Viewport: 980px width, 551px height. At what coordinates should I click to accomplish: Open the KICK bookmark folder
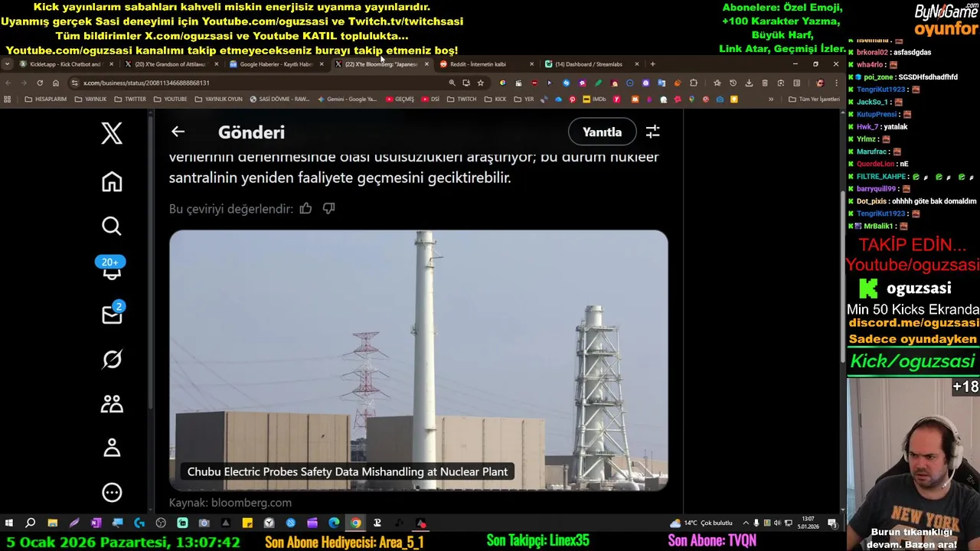(x=495, y=99)
